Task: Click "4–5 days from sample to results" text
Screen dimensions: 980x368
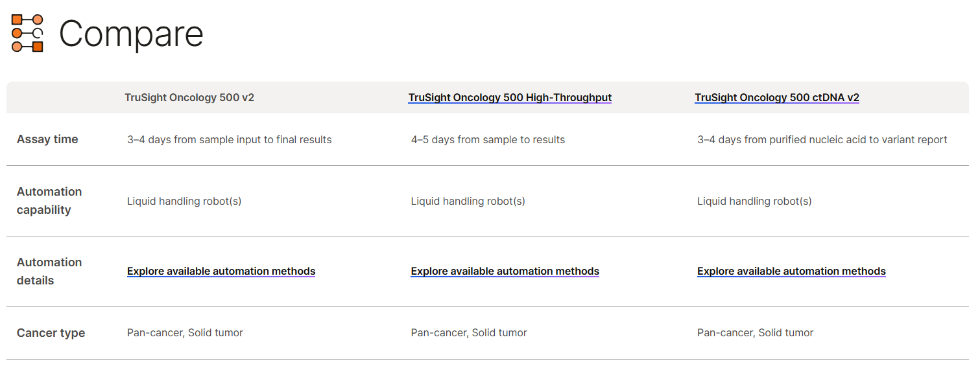Action: coord(488,140)
